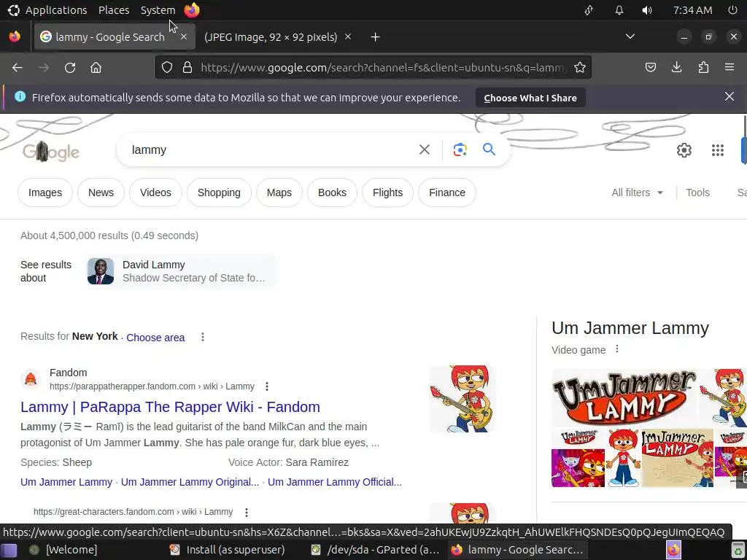Launch Firefox from the top panel

[192, 10]
